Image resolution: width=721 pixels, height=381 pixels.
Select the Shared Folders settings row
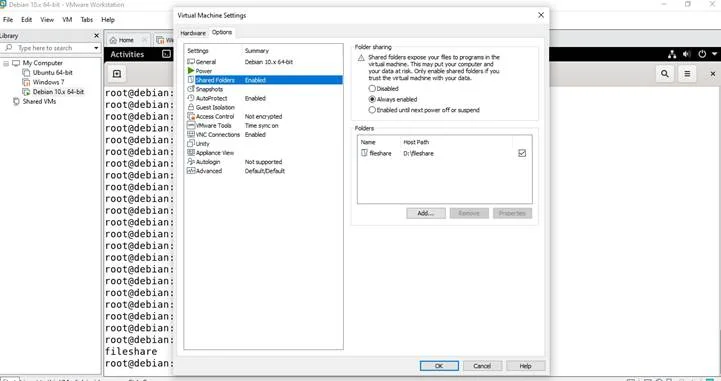click(264, 80)
